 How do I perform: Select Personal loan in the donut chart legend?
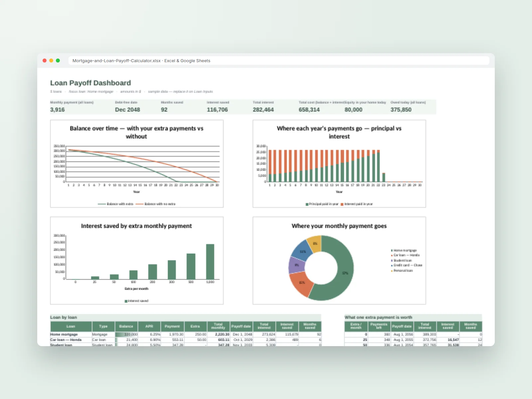pyautogui.click(x=402, y=271)
